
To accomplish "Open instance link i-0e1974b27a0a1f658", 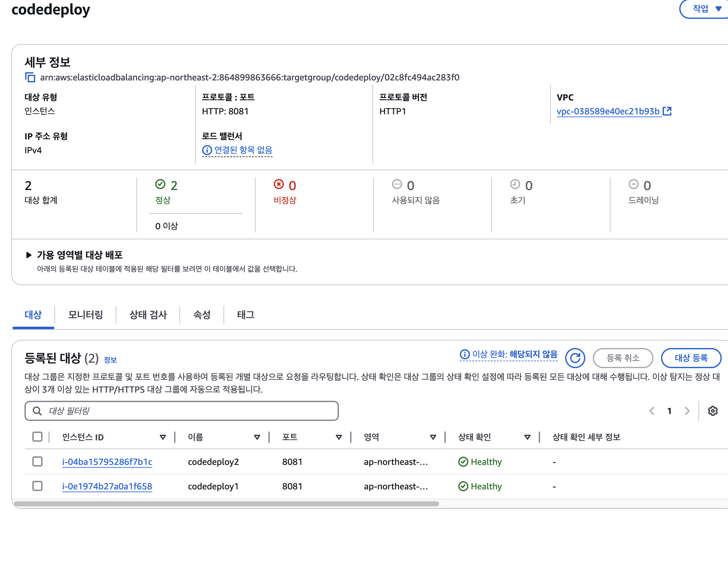I will [x=107, y=486].
